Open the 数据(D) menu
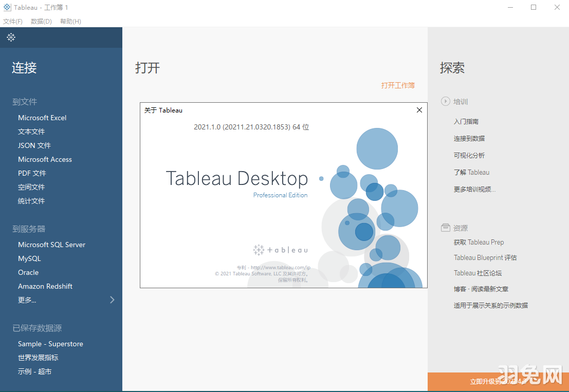 point(41,21)
